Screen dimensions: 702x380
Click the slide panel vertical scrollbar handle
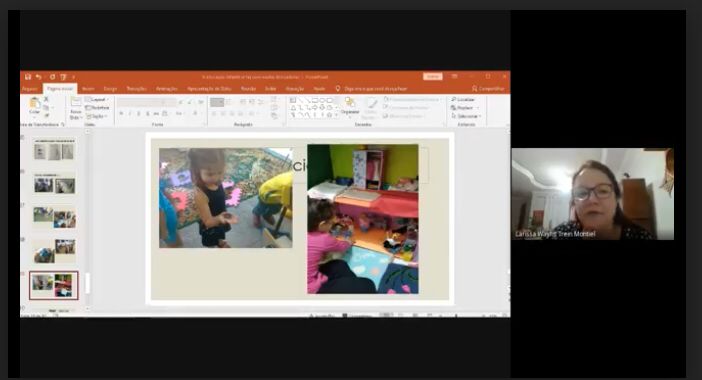click(x=87, y=283)
